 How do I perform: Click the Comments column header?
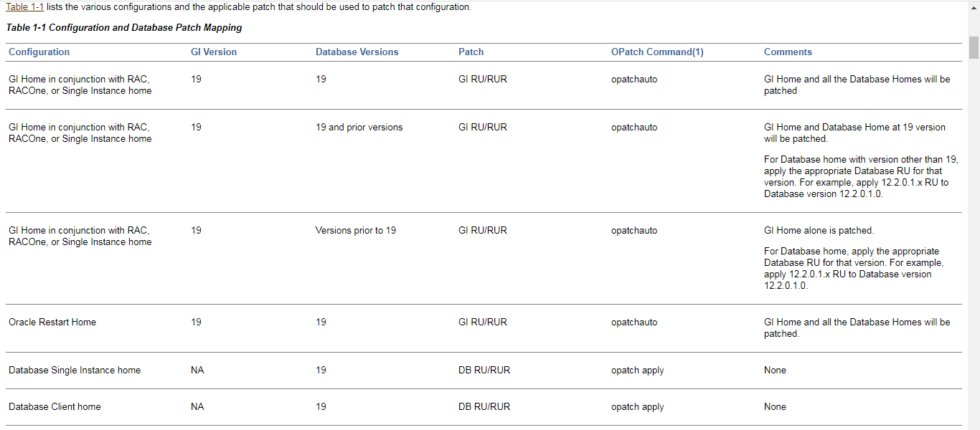click(x=788, y=52)
